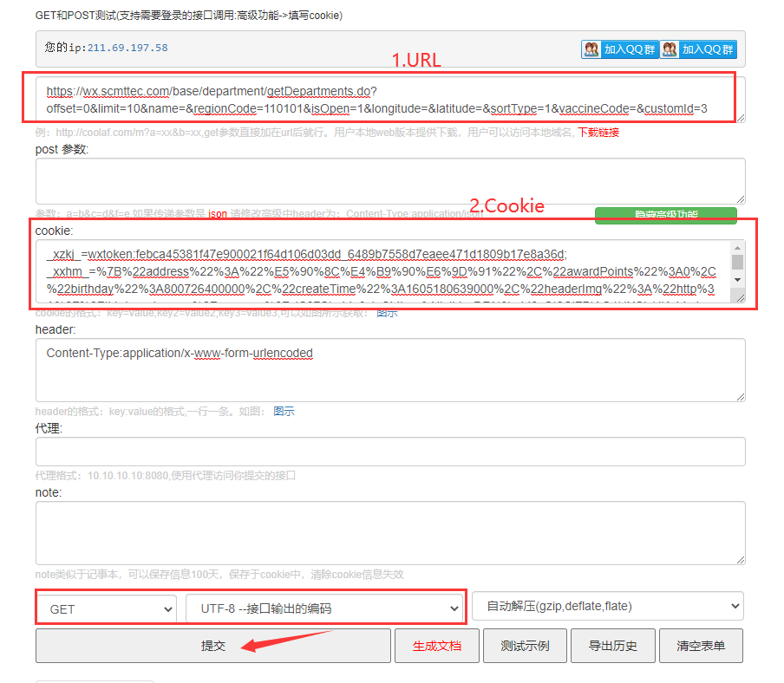Open the 图示 link under the header field

pos(284,411)
